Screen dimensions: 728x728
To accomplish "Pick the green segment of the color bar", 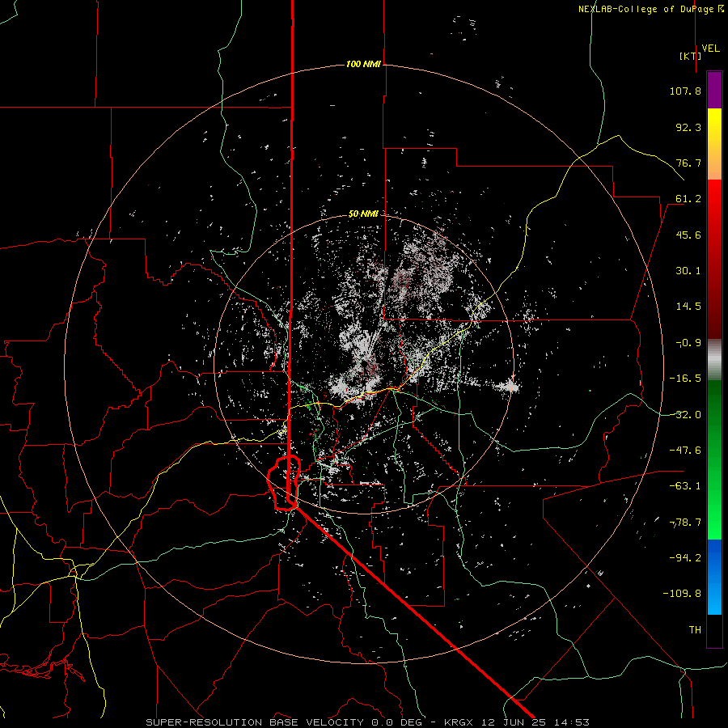I will [714, 459].
